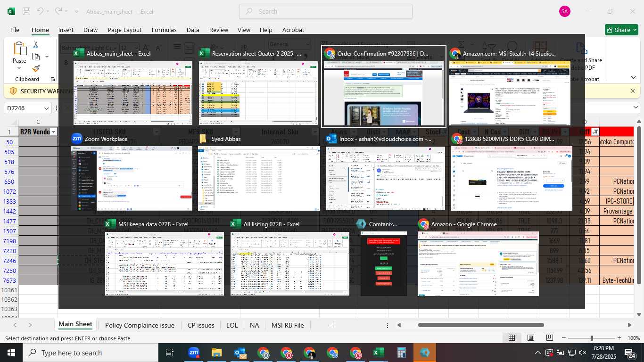Switch to Syed Abbas folder window
The width and height of the screenshot is (644, 362).
point(258,172)
